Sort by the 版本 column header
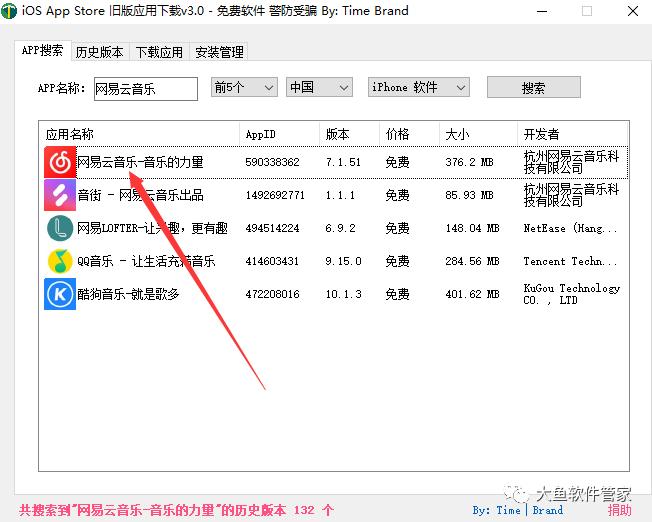The image size is (652, 522). pyautogui.click(x=349, y=134)
